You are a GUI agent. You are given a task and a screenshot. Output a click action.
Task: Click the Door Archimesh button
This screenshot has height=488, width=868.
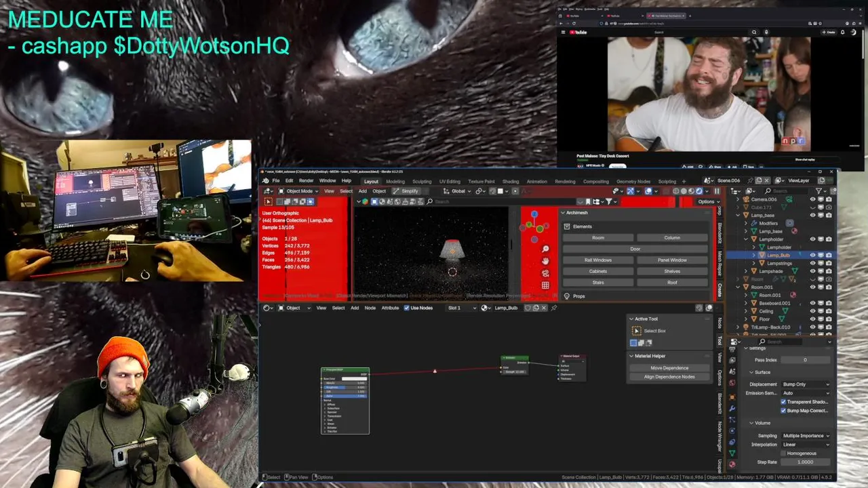(635, 249)
